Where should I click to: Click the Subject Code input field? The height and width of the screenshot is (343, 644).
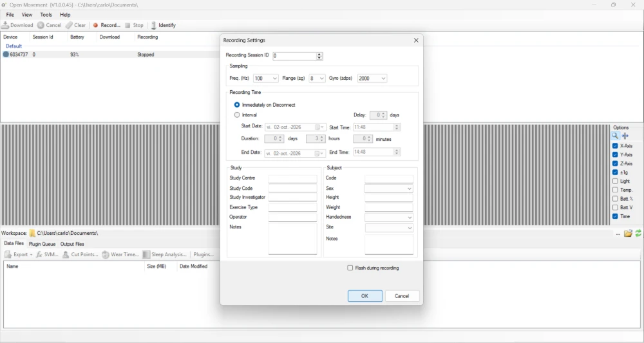388,179
